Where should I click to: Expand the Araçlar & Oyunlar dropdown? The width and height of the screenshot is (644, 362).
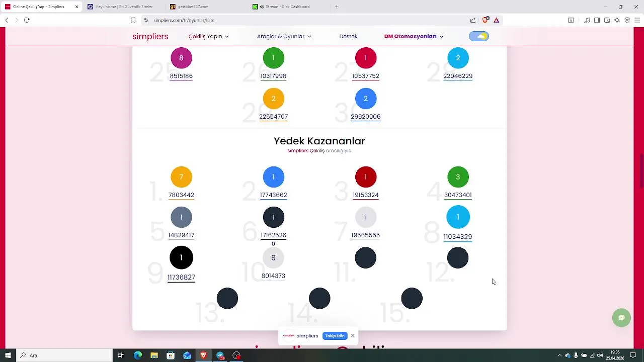[x=284, y=36]
